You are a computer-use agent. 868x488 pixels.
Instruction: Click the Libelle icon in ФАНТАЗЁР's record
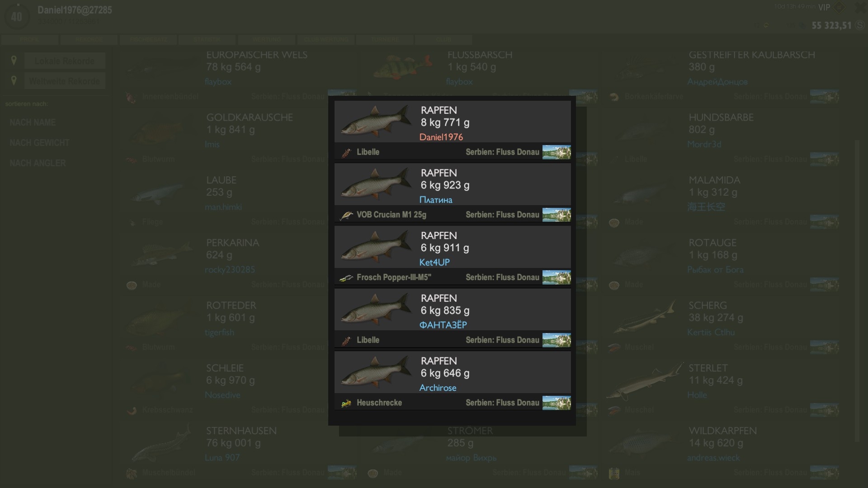pyautogui.click(x=346, y=341)
